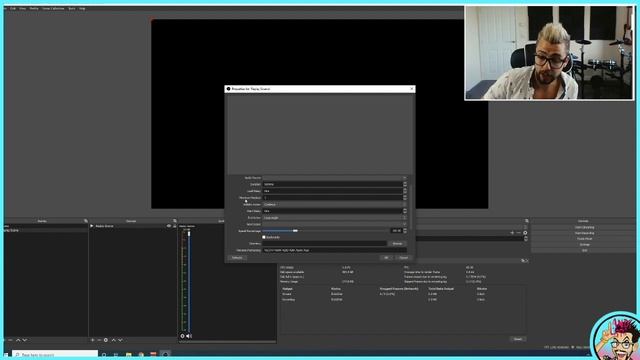Open the Audio Source dropdown in Properties

[335, 178]
